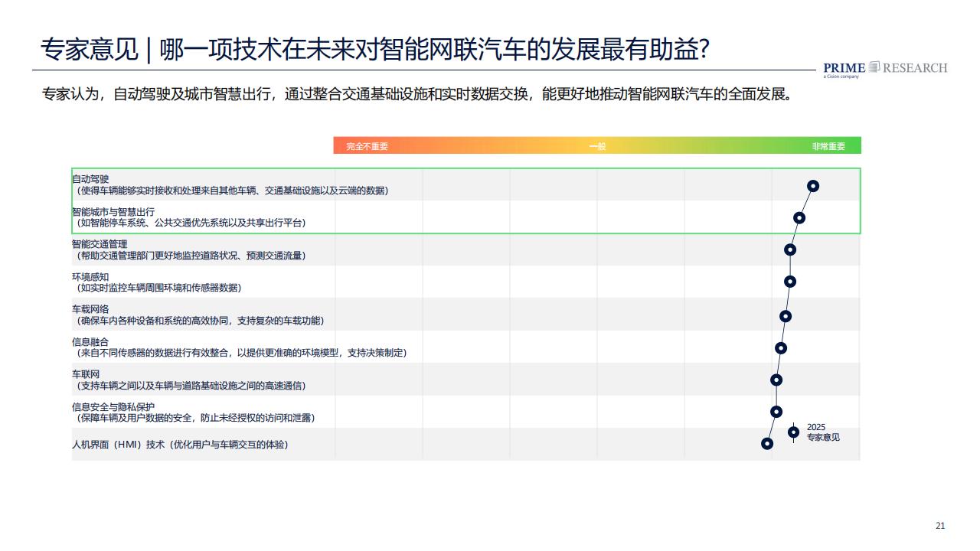Click the 完全不重要 scale label
980x551 pixels.
(367, 146)
